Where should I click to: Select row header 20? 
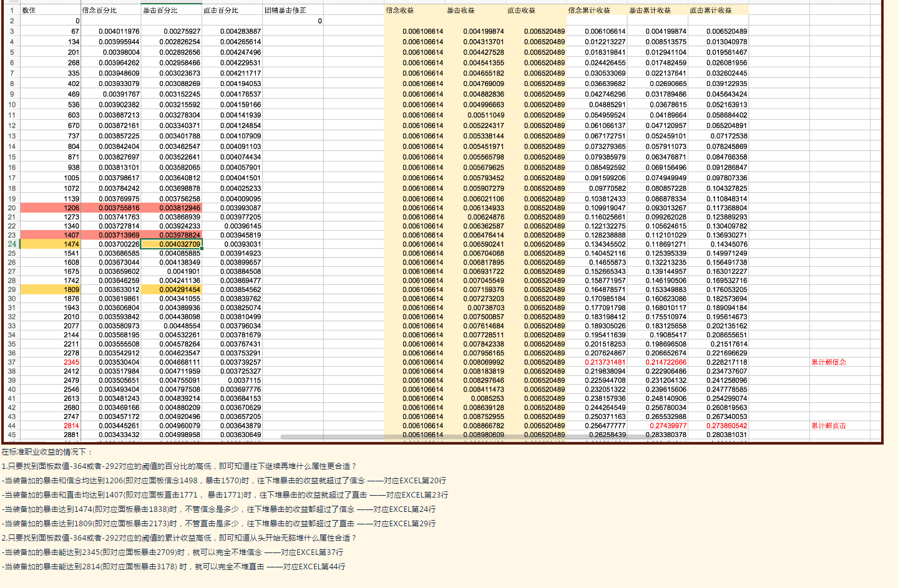pyautogui.click(x=11, y=208)
